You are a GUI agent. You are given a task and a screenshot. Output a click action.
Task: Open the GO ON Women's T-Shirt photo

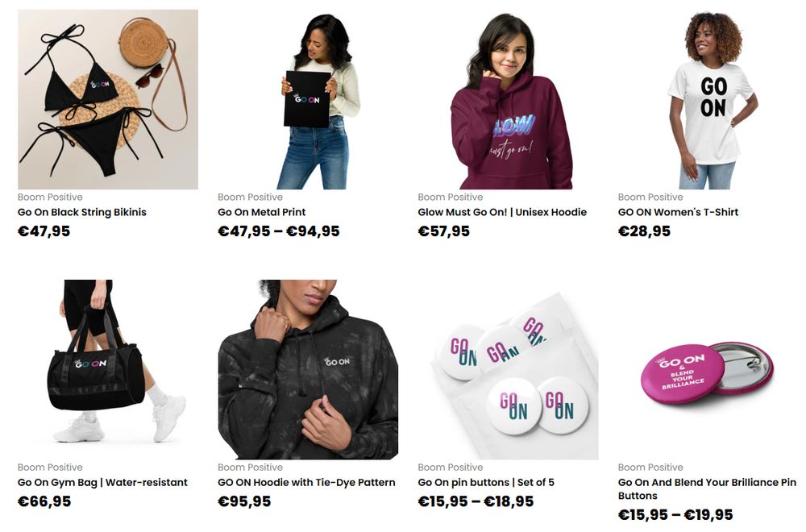tap(708, 99)
